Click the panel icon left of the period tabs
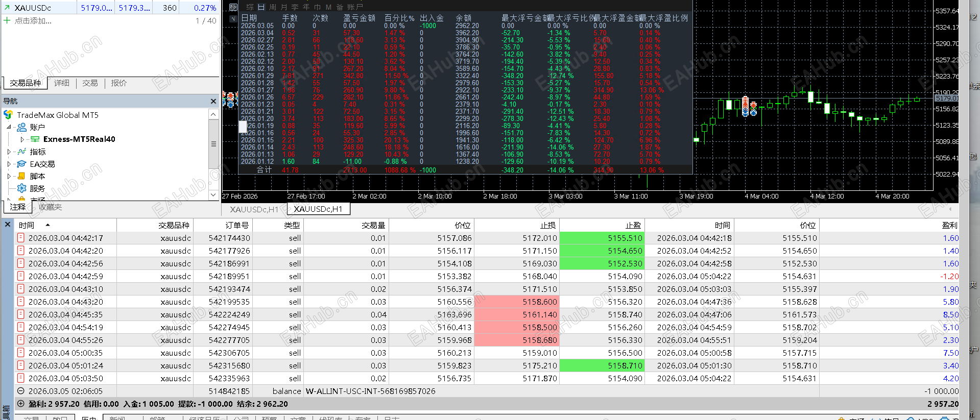The width and height of the screenshot is (980, 420). [x=233, y=7]
